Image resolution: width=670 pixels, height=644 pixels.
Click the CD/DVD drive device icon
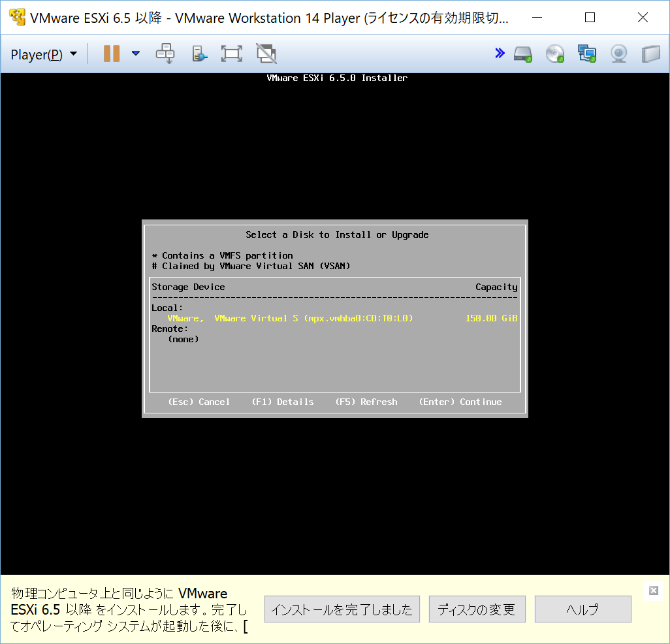[554, 54]
